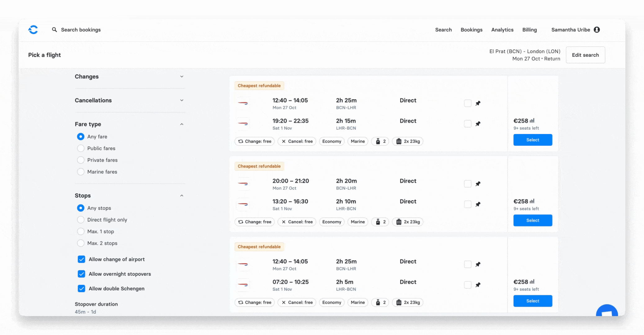Screen dimensions: 644x335
Task: Click the Edit search button
Action: point(585,55)
